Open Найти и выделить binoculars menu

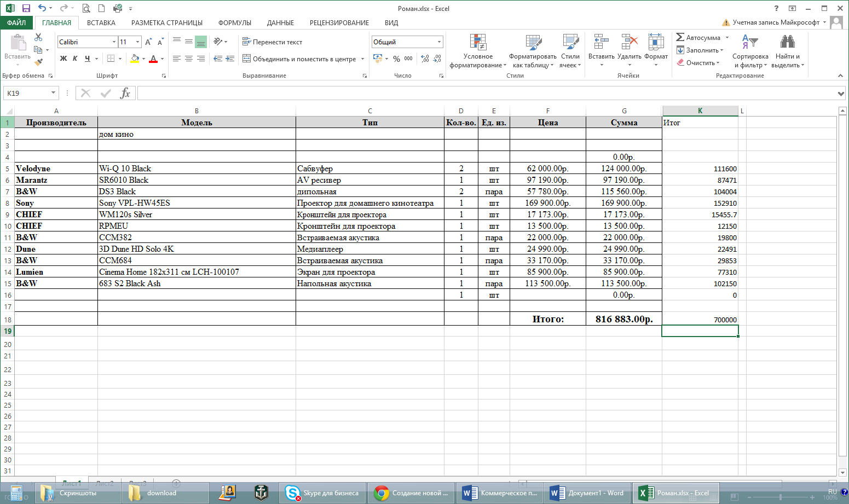[x=788, y=51]
